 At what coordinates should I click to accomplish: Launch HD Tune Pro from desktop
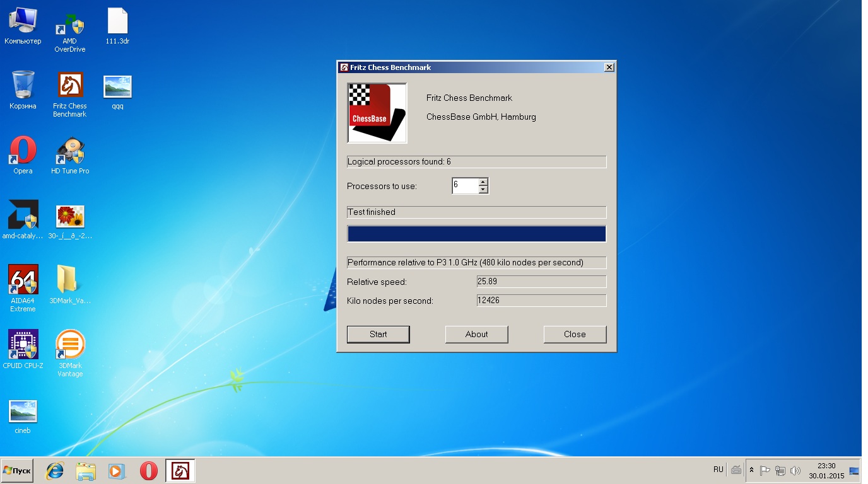click(70, 152)
